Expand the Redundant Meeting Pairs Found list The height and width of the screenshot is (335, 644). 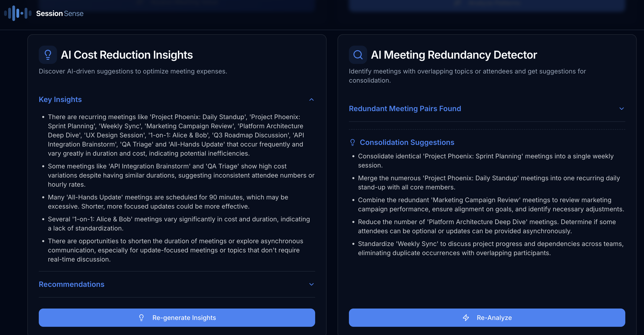tap(622, 109)
